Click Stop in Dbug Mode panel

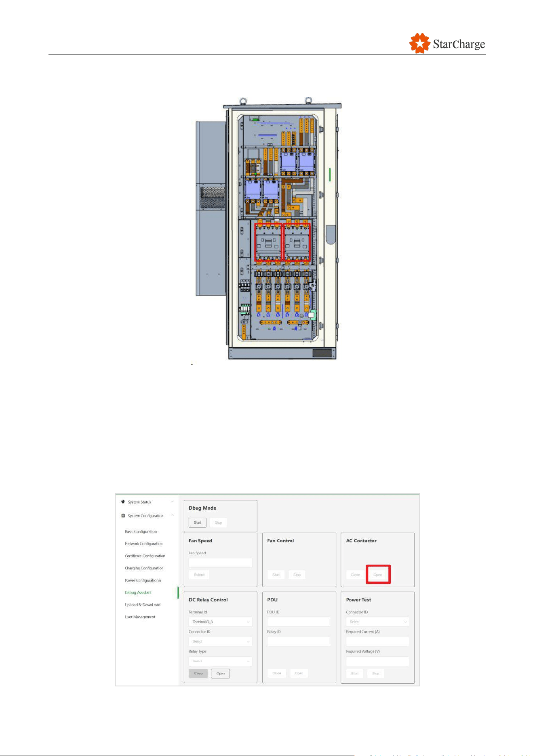(x=218, y=523)
